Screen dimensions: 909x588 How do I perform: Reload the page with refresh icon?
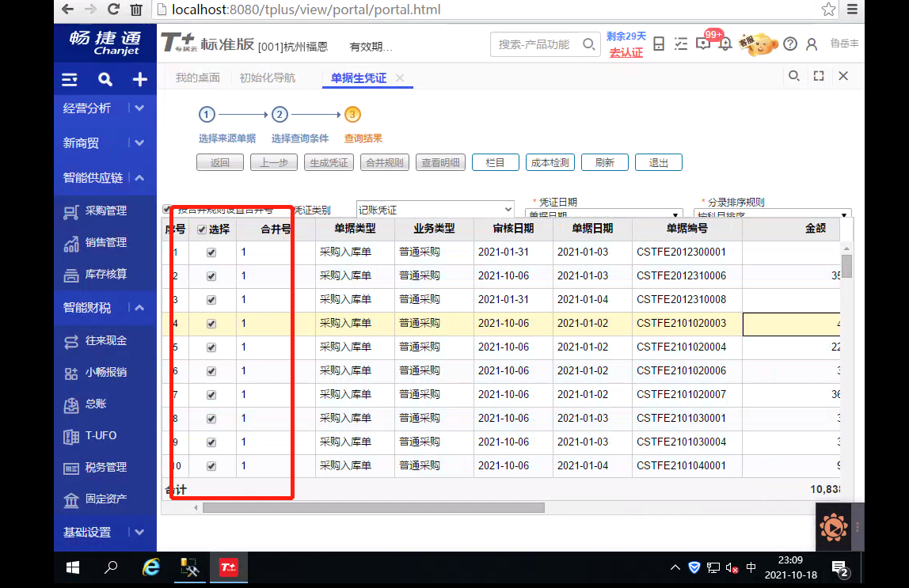tap(114, 9)
